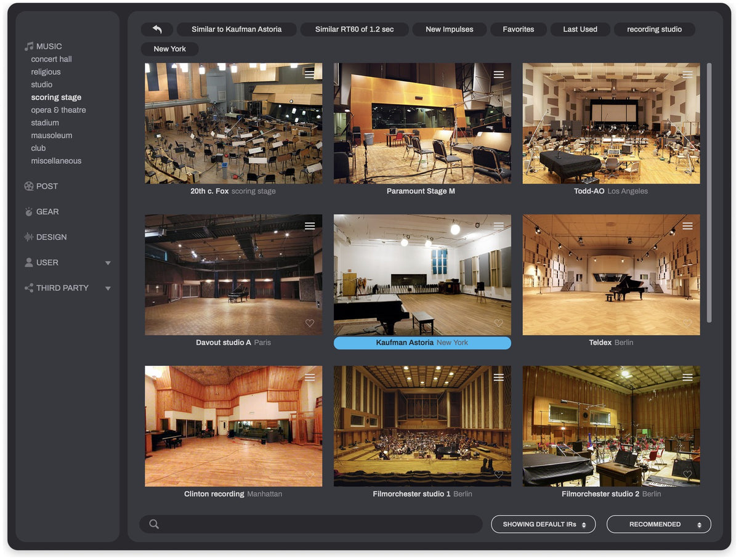Screen dimensions: 739x560
Task: Click the THIRD PARTY share icon
Action: pos(28,288)
